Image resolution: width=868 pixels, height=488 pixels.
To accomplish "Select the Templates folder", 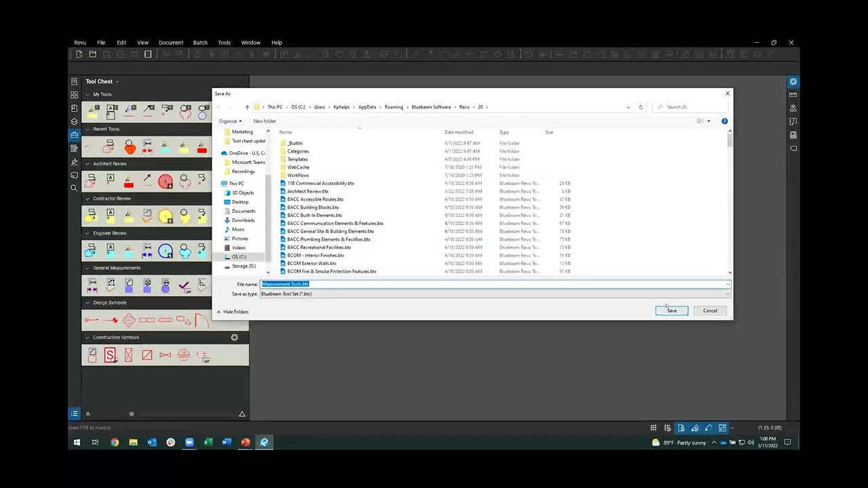I will coord(297,159).
